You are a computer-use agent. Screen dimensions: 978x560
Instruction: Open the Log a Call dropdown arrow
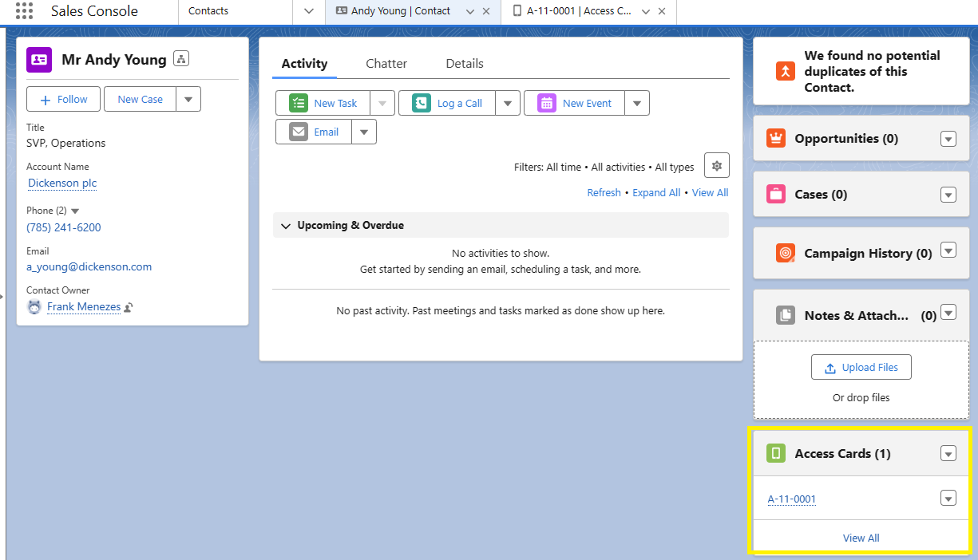[x=508, y=103]
